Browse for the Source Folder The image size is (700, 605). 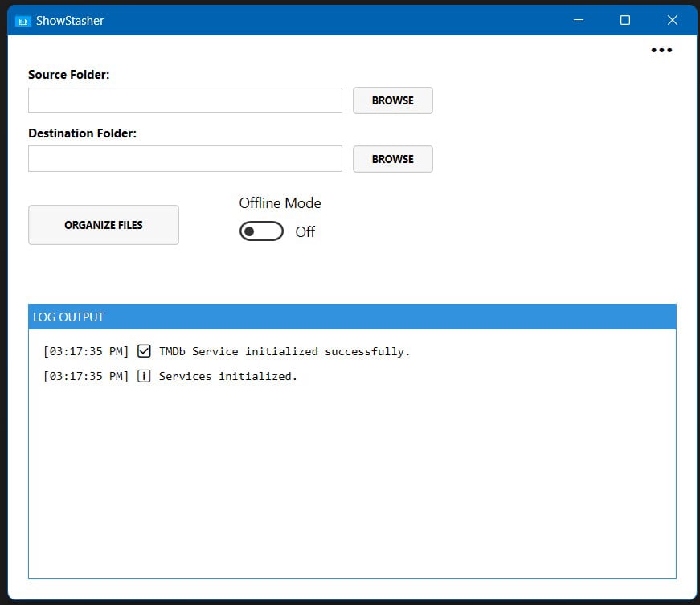pos(392,100)
